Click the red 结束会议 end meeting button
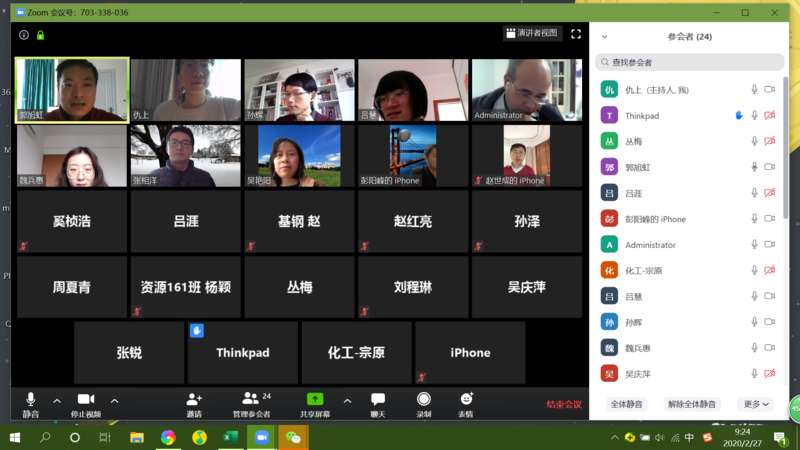The height and width of the screenshot is (450, 800). [x=563, y=404]
